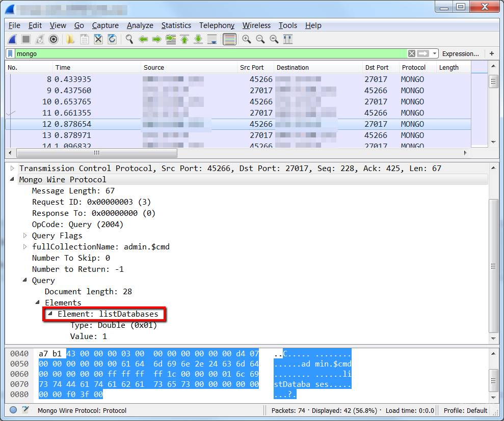Open capture options gear icon

pyautogui.click(x=54, y=40)
